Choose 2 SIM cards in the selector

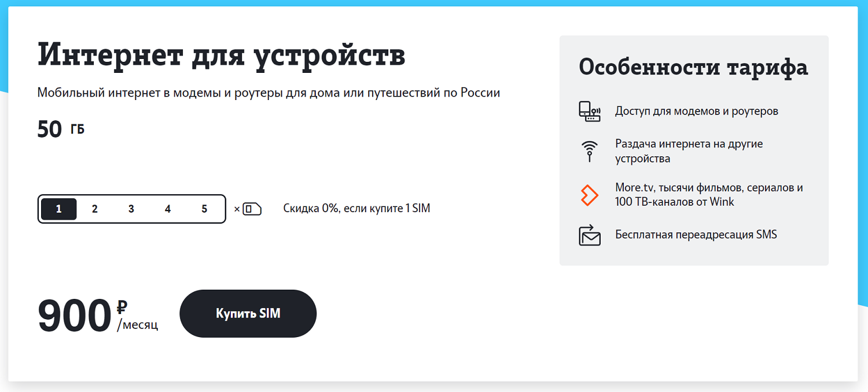pyautogui.click(x=95, y=209)
